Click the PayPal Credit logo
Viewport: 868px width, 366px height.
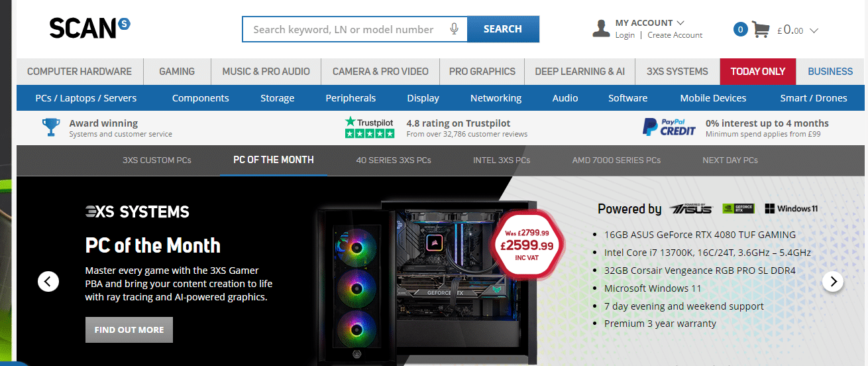669,127
